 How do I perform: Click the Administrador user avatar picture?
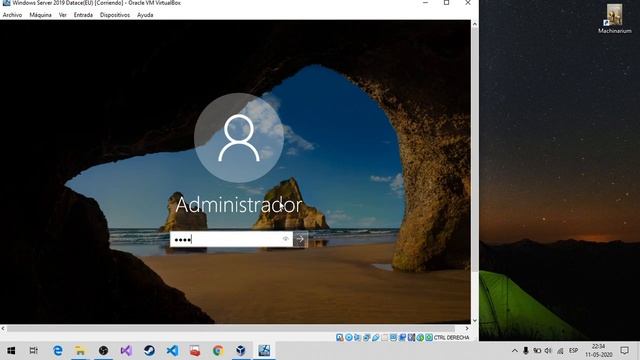pyautogui.click(x=239, y=138)
